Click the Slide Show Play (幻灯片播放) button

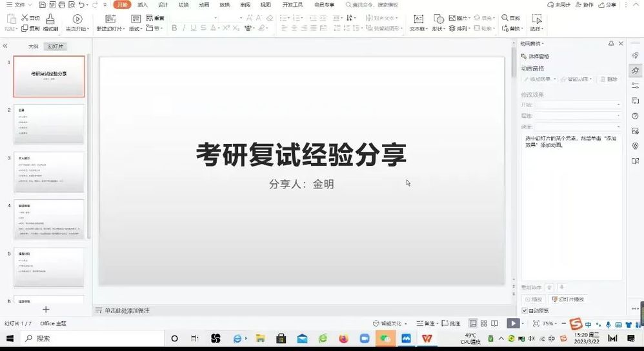[568, 299]
